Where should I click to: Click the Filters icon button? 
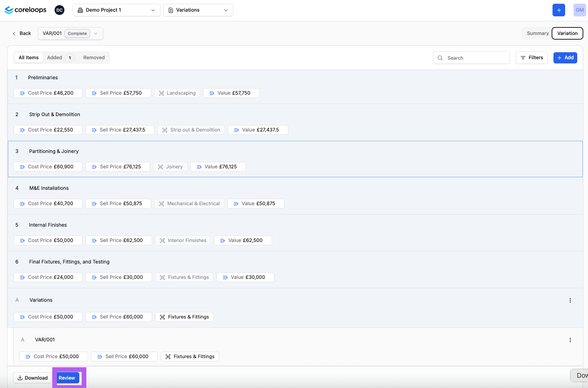[532, 58]
